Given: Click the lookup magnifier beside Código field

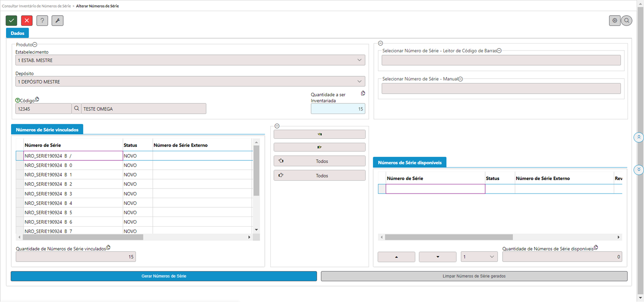Looking at the screenshot, I should tap(76, 109).
